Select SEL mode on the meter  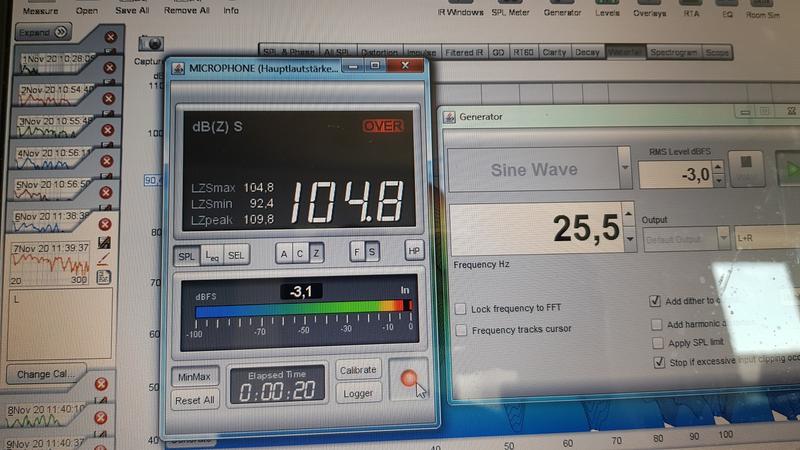(x=236, y=255)
